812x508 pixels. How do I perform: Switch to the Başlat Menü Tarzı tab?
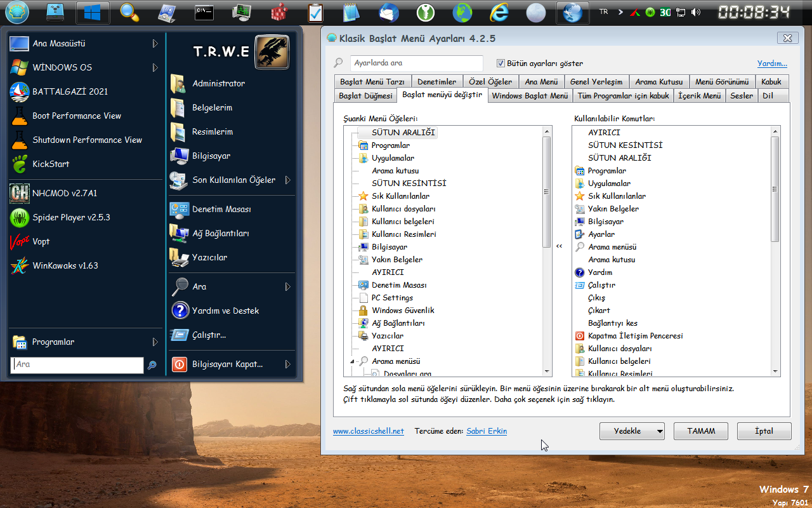pyautogui.click(x=372, y=81)
